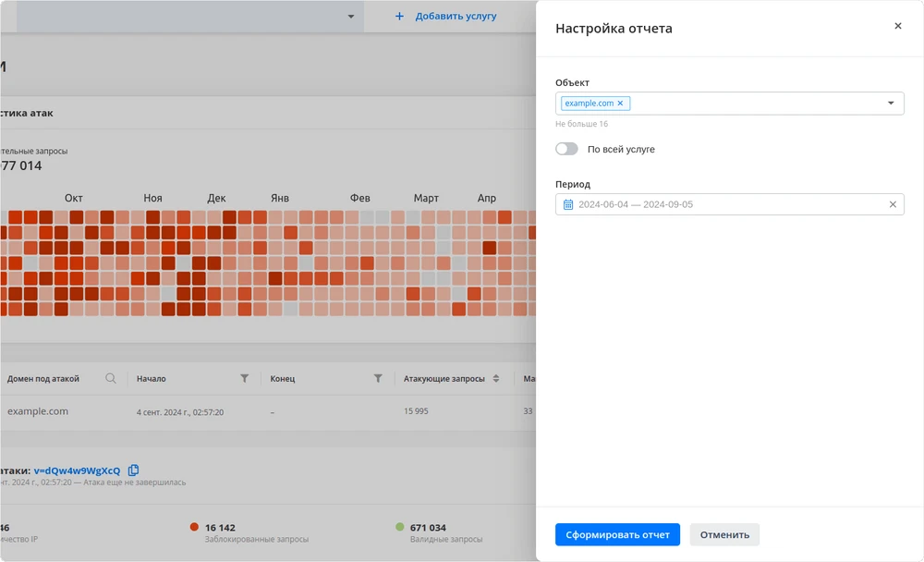Click Сформировать отчет button
924x562 pixels.
tap(617, 534)
